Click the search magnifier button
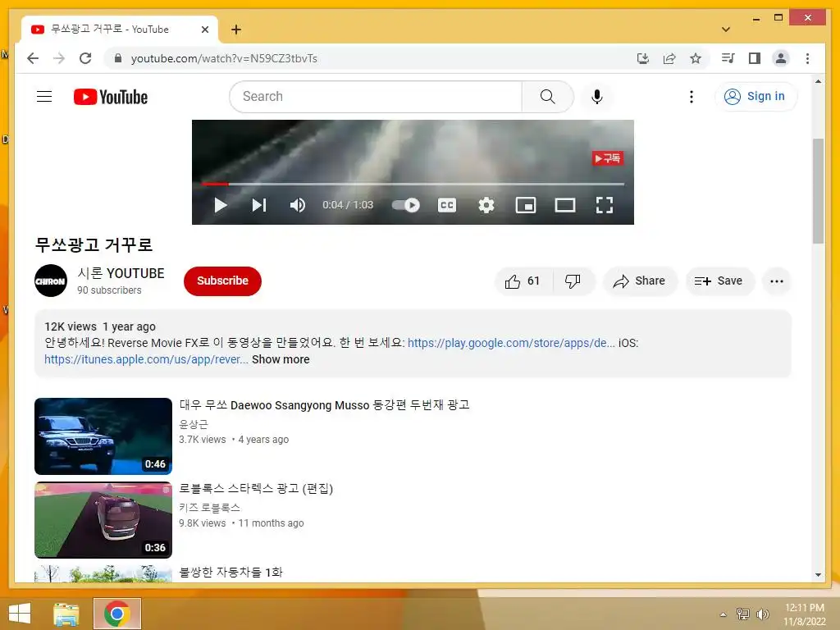The width and height of the screenshot is (840, 630). point(547,97)
